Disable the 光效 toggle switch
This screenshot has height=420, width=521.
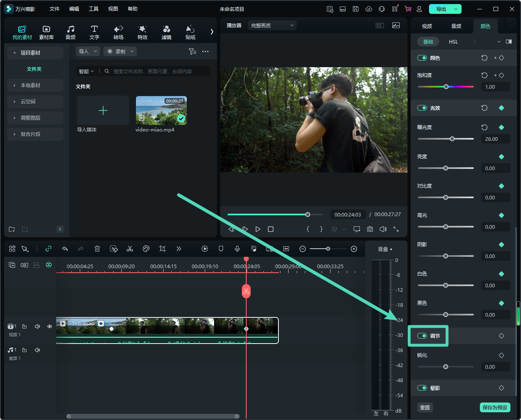(422, 108)
